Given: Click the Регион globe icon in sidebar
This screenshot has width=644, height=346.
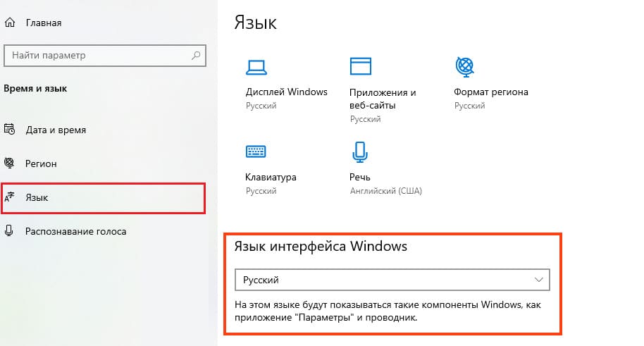Looking at the screenshot, I should (9, 163).
